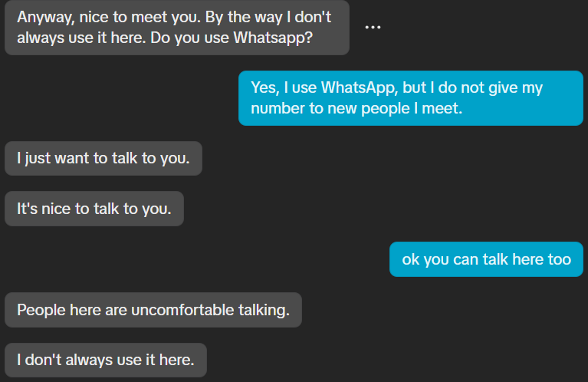This screenshot has height=382, width=588.
Task: Click the word "Whatsapp?" in the first gray message
Action: 273,38
